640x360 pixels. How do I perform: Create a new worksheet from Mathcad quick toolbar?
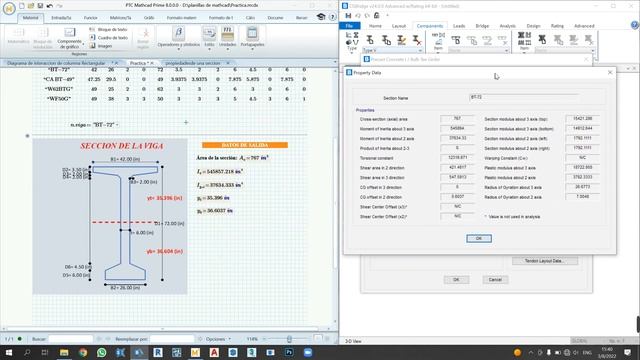(x=22, y=6)
